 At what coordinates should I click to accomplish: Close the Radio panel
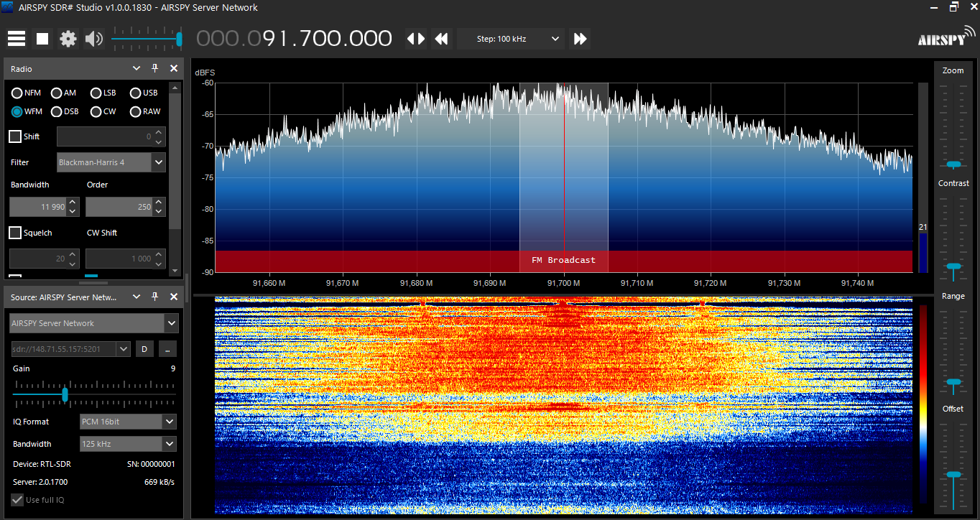[x=173, y=68]
